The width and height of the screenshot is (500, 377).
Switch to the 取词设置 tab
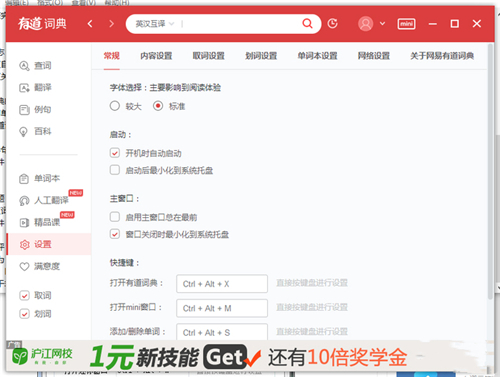(209, 56)
